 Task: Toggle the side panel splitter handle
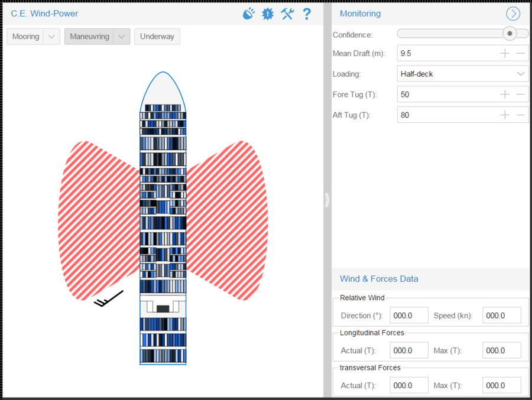(x=327, y=200)
